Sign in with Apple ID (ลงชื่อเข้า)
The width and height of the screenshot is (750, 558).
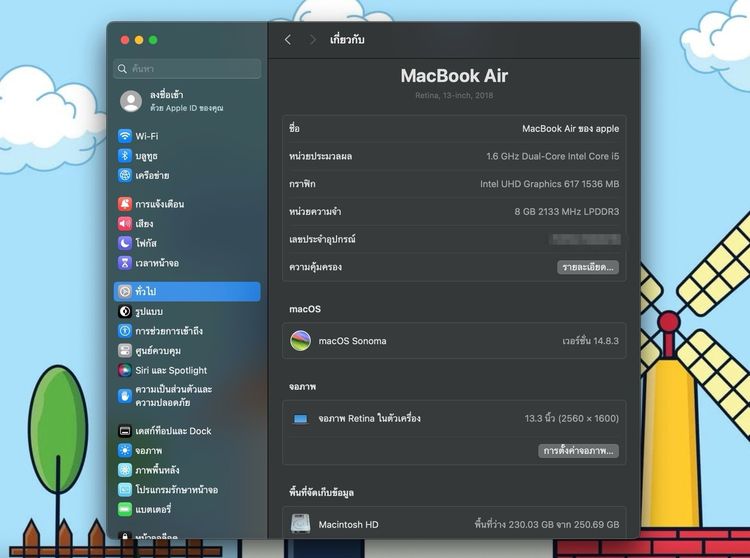166,95
